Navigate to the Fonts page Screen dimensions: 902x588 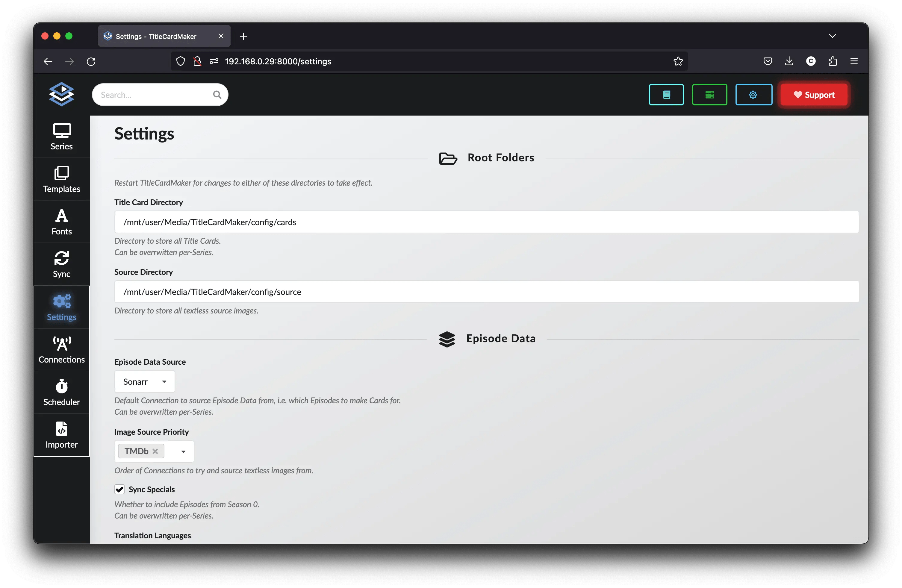pos(61,222)
